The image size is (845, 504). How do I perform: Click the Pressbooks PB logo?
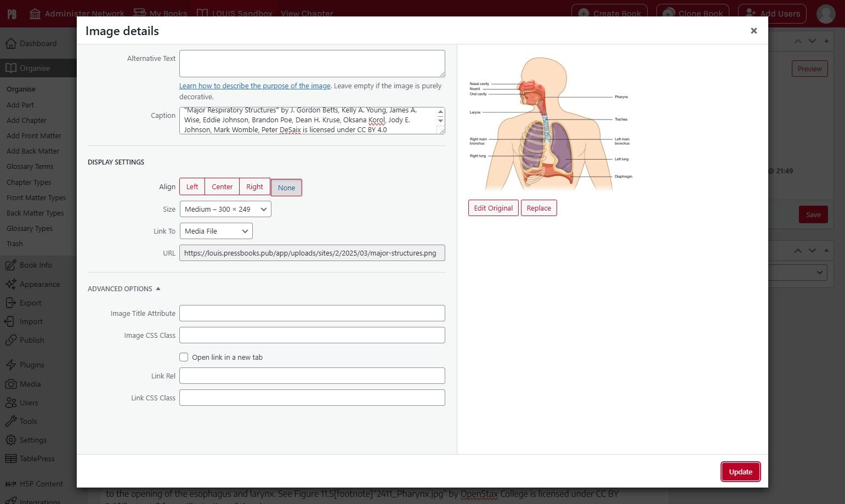click(x=12, y=14)
